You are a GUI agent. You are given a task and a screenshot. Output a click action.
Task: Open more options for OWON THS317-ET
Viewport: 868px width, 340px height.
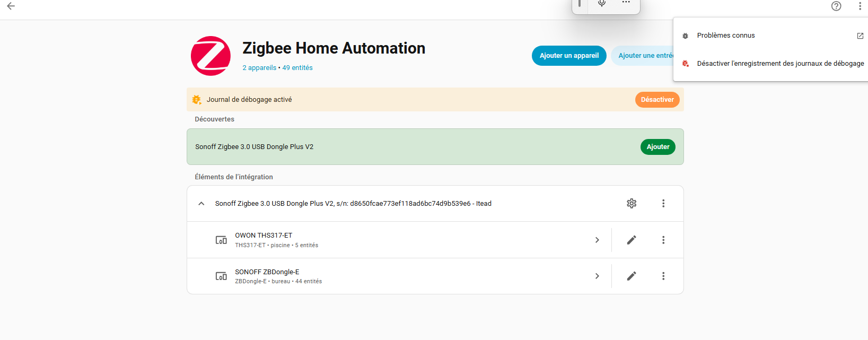coord(663,240)
